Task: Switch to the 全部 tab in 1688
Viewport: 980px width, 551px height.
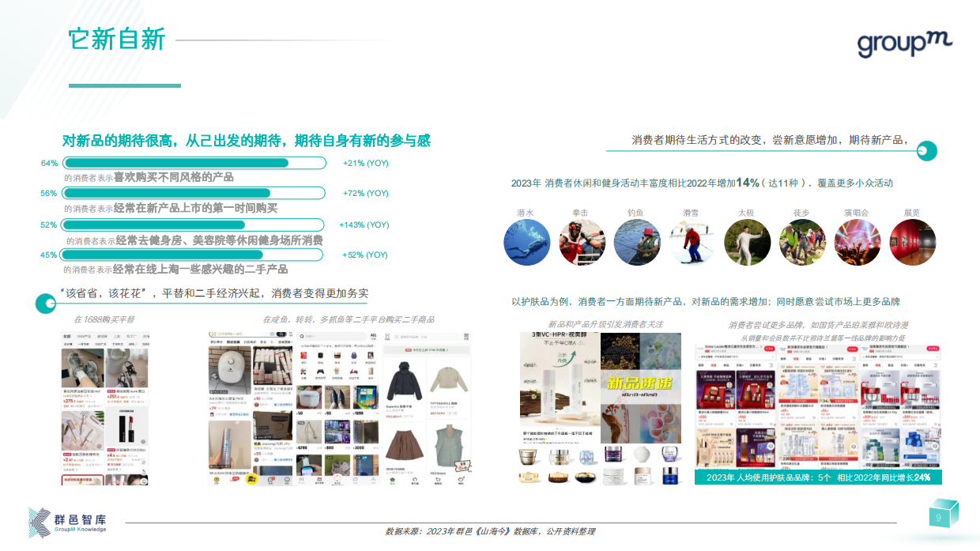Action: pos(66,335)
